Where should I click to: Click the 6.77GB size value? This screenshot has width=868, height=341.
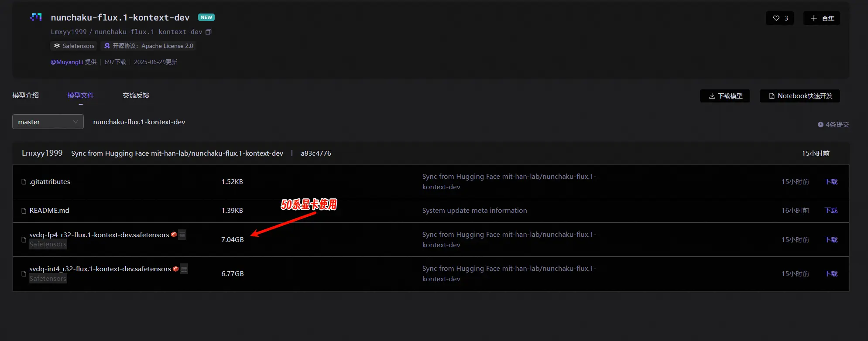233,274
